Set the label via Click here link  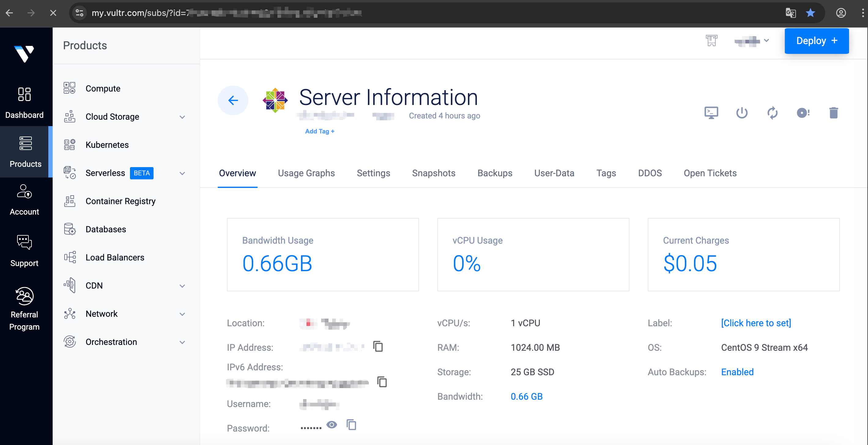(x=756, y=323)
